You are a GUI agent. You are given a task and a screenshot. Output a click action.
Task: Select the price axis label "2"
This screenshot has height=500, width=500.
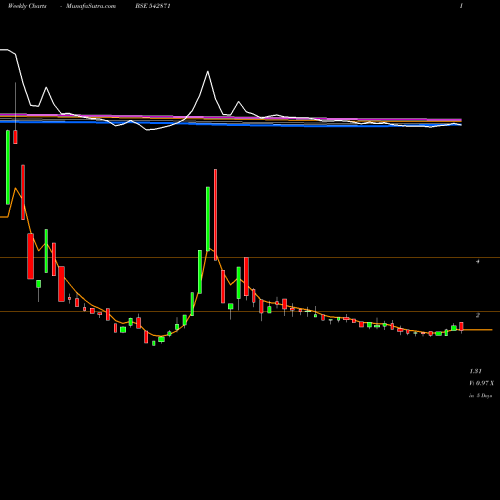coord(478,315)
